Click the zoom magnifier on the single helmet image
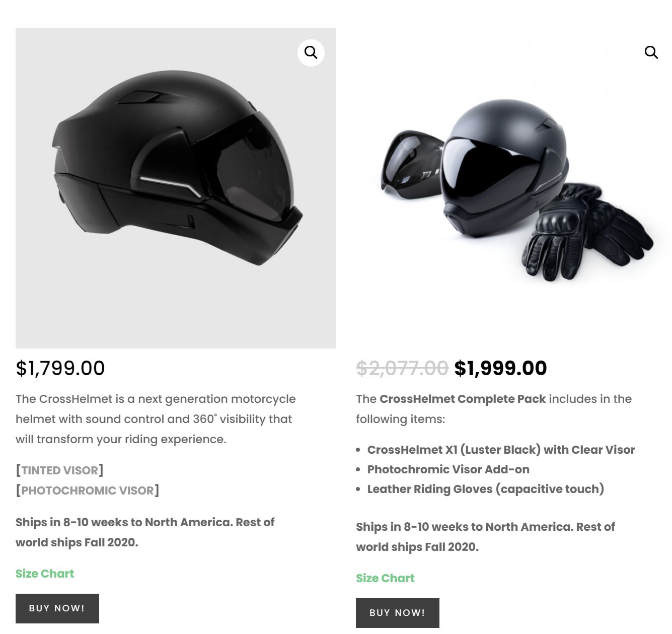Image resolution: width=672 pixels, height=634 pixels. click(311, 52)
